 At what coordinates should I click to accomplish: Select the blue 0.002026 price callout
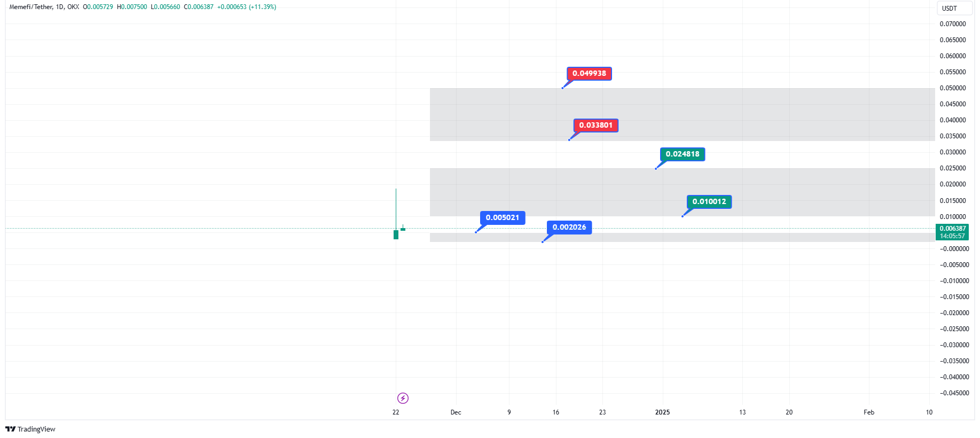click(569, 228)
